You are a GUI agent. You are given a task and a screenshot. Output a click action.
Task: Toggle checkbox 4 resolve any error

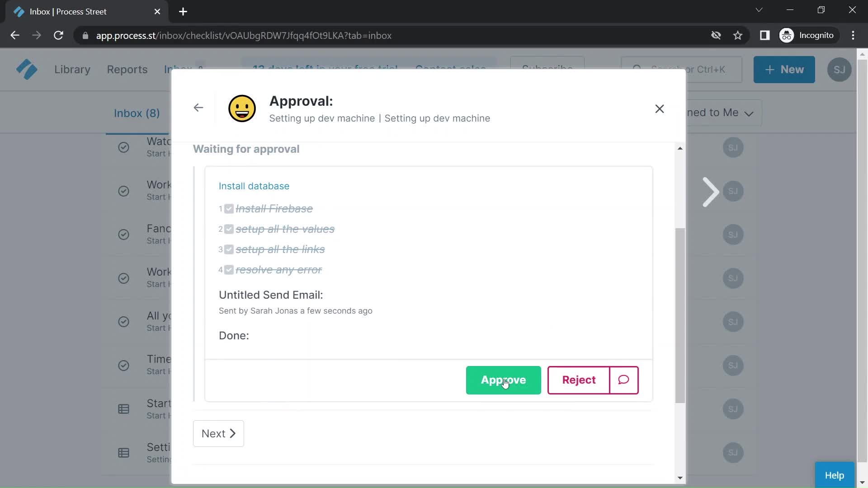click(x=228, y=269)
